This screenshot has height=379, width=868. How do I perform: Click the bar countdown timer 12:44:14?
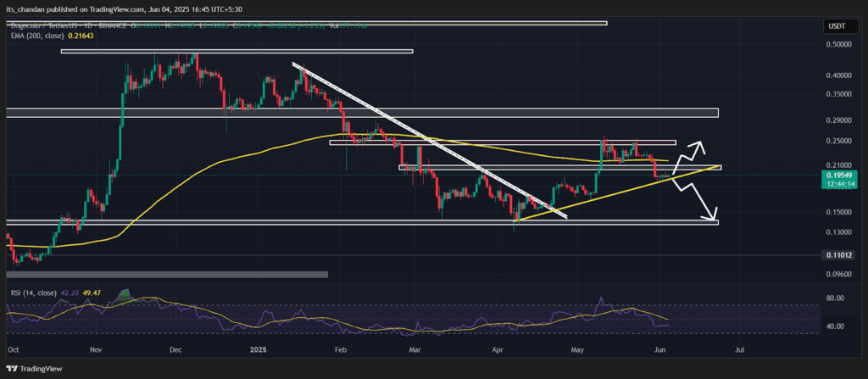[x=839, y=184]
